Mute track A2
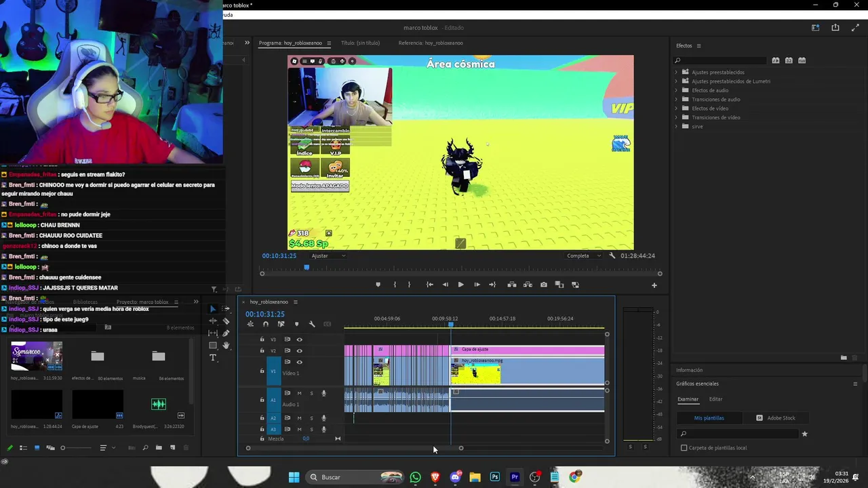This screenshot has height=488, width=868. [x=299, y=418]
